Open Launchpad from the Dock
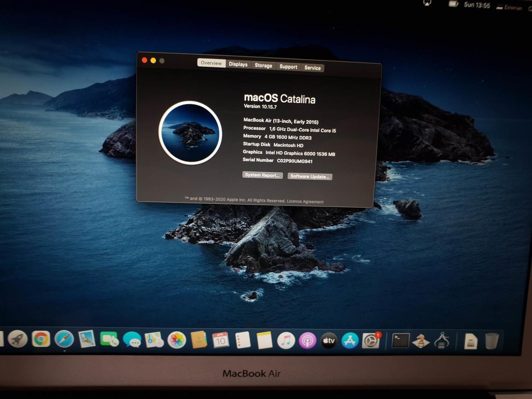The height and width of the screenshot is (399, 532). [18, 339]
